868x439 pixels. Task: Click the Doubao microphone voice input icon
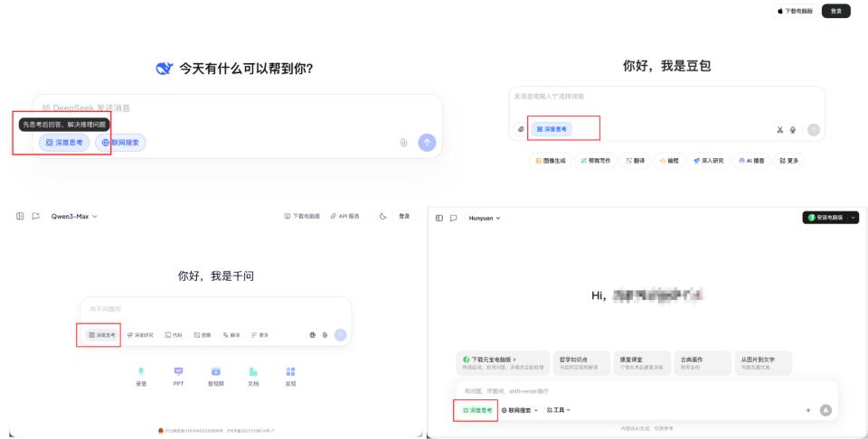(792, 129)
